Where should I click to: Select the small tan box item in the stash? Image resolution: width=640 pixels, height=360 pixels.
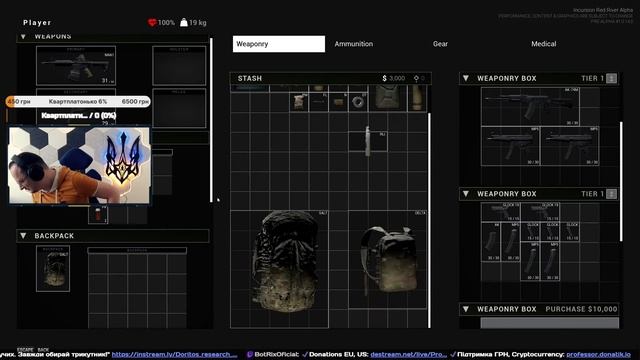coord(338,102)
